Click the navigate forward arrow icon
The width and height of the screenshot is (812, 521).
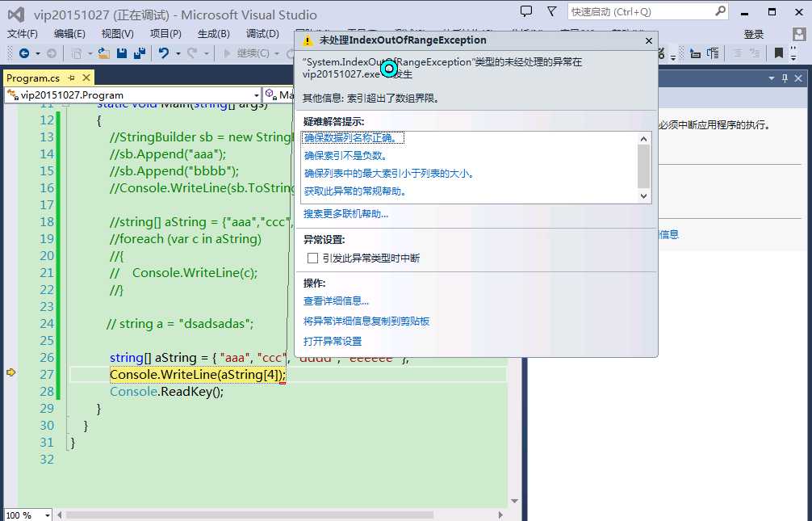(52, 53)
